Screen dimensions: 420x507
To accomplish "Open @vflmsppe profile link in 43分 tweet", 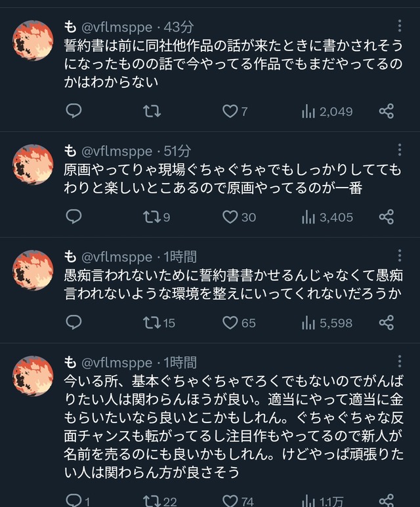I will (x=117, y=27).
